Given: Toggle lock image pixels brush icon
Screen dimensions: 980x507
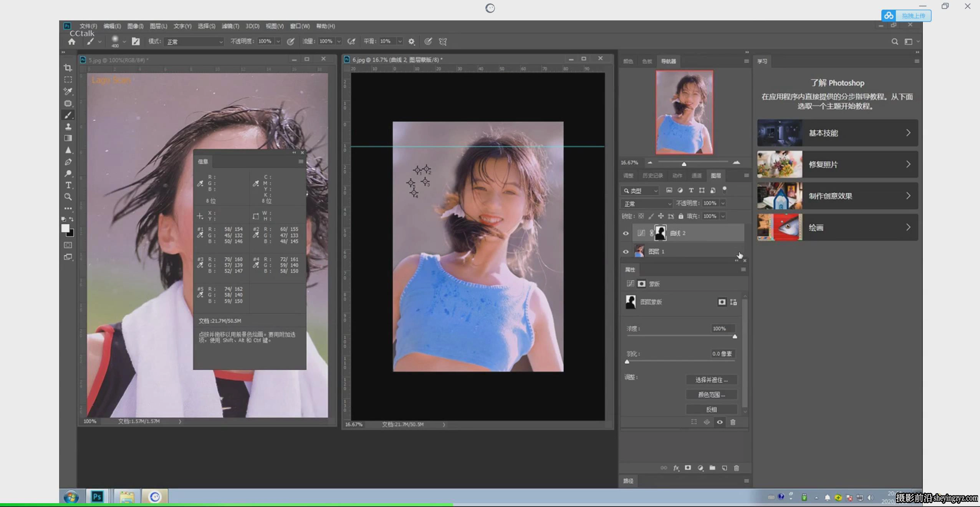Looking at the screenshot, I should coord(651,216).
